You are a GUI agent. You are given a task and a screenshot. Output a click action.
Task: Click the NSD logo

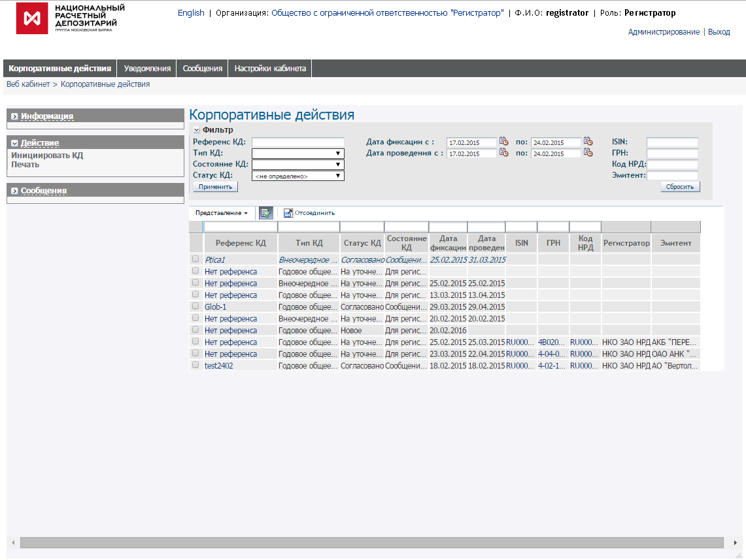pyautogui.click(x=32, y=18)
